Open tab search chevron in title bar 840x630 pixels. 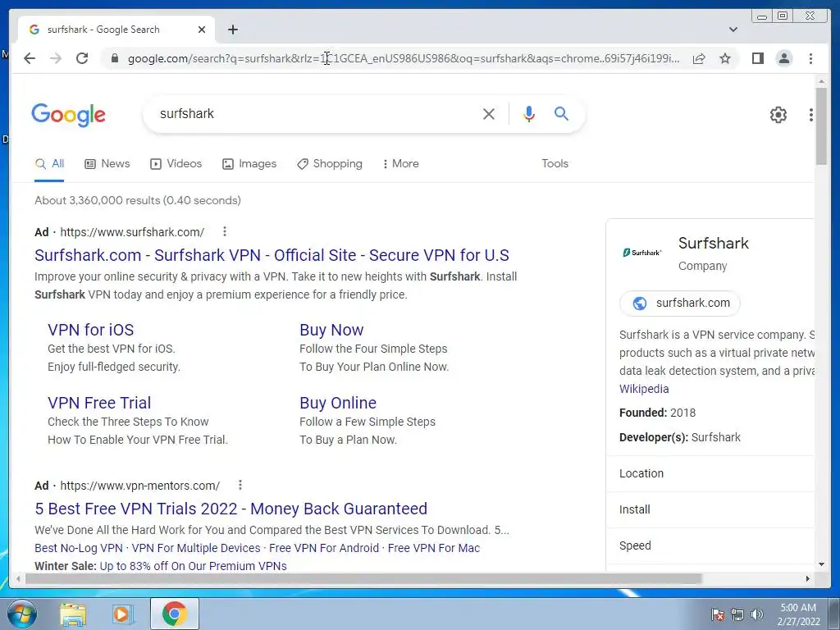coord(733,30)
